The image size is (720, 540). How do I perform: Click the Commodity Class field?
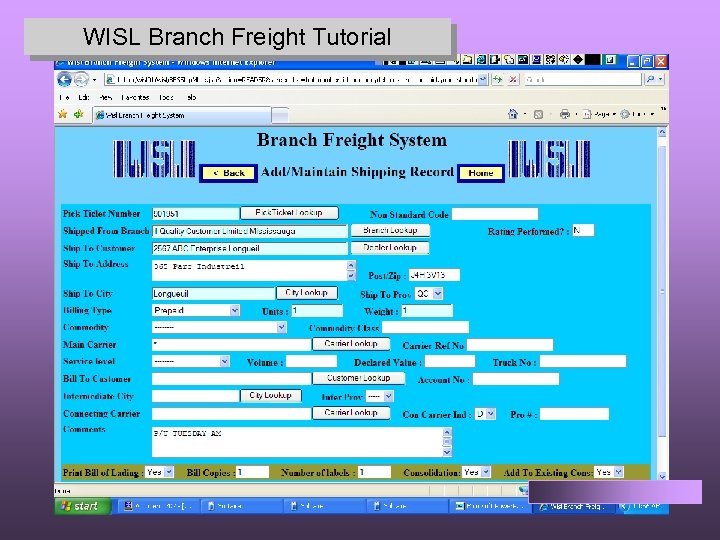coord(425,327)
